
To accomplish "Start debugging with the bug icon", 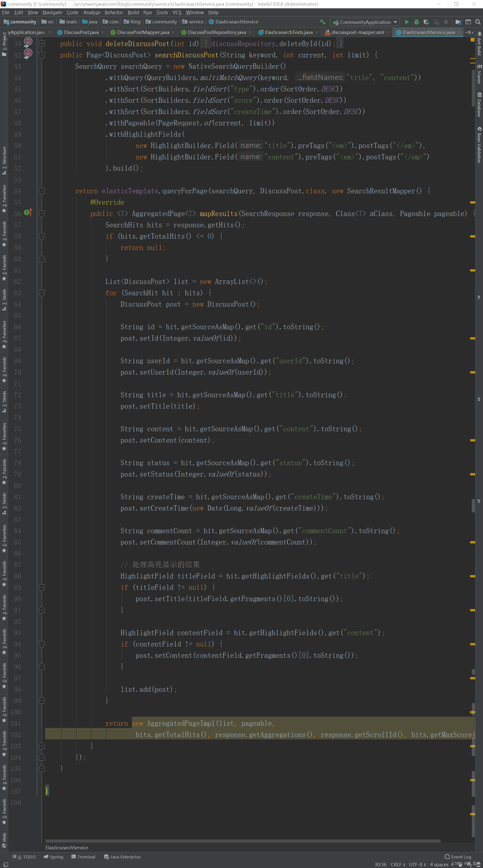I will [417, 22].
